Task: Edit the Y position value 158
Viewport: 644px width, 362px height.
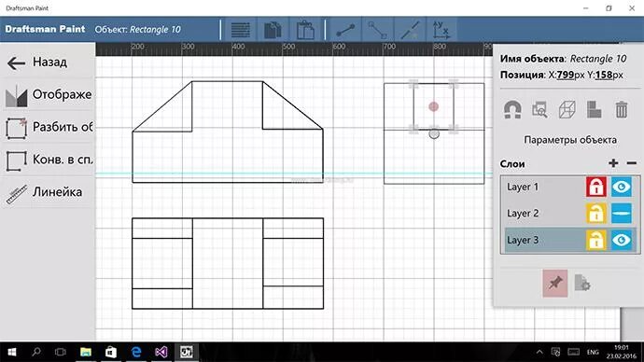Action: tap(603, 76)
